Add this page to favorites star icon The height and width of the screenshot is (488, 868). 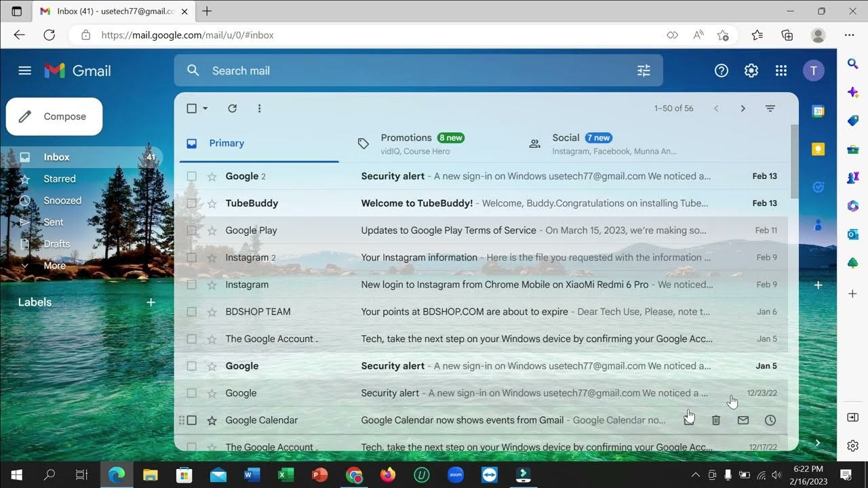[x=723, y=35]
